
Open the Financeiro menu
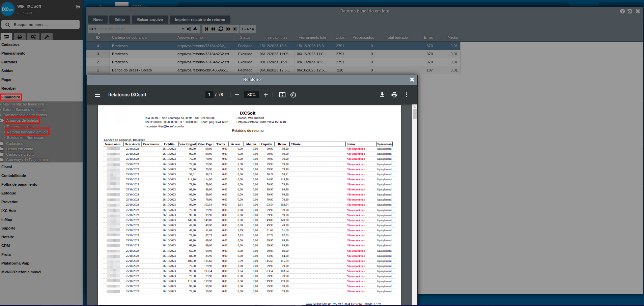11,97
